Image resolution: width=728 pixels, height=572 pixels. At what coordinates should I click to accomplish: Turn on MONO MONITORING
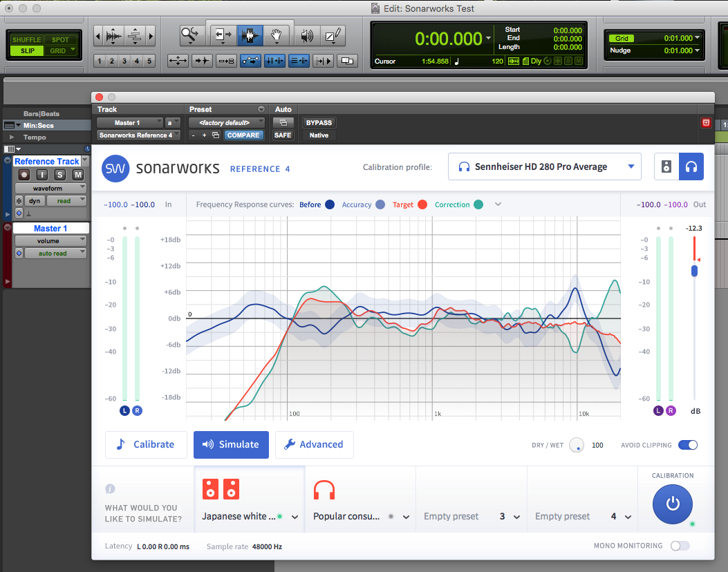680,545
